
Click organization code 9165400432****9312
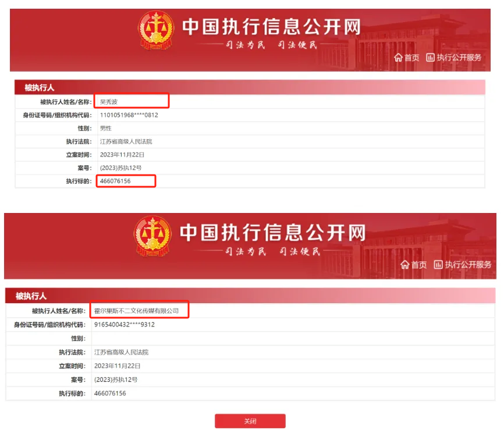click(125, 325)
